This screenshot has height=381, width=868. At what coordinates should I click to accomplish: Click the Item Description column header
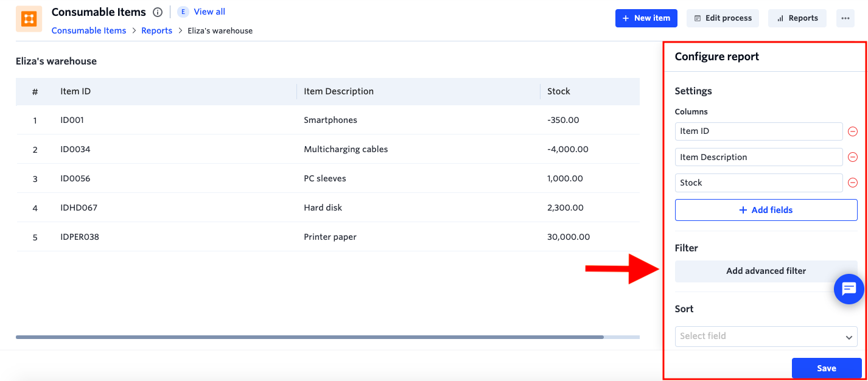coord(338,91)
